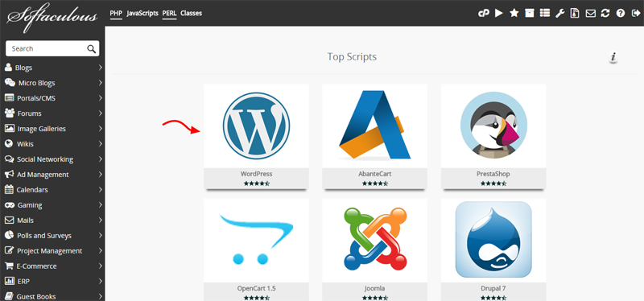Expand the Polls and Surveys chevron
644x301 pixels.
click(100, 236)
